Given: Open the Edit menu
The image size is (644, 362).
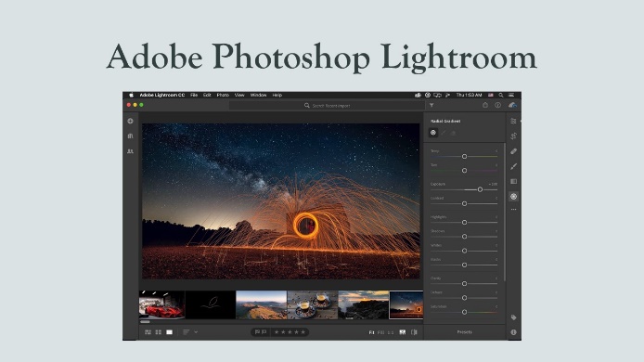Looking at the screenshot, I should (x=207, y=95).
